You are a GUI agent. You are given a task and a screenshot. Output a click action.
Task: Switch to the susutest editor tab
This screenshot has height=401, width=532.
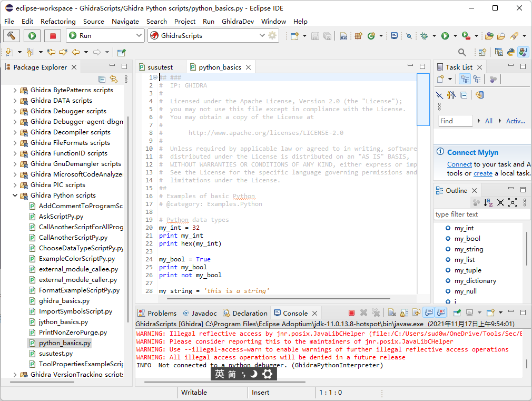160,67
